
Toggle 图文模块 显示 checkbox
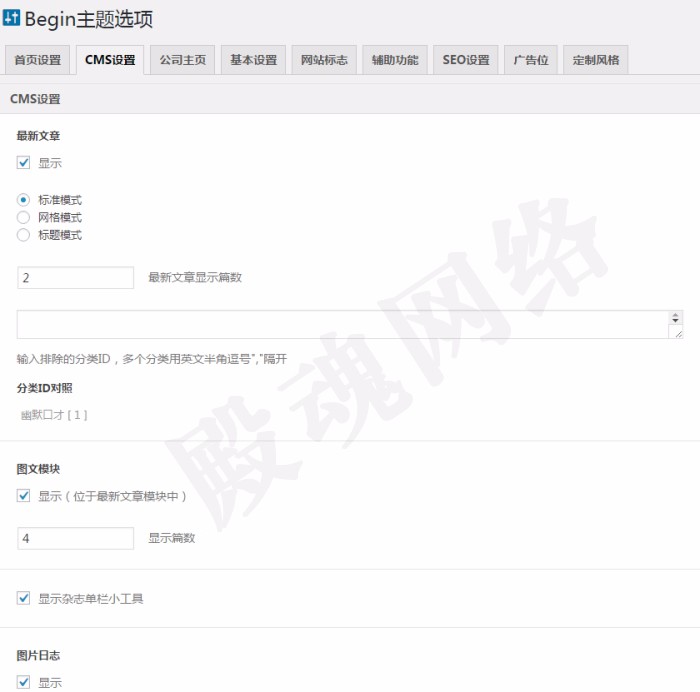click(x=24, y=496)
